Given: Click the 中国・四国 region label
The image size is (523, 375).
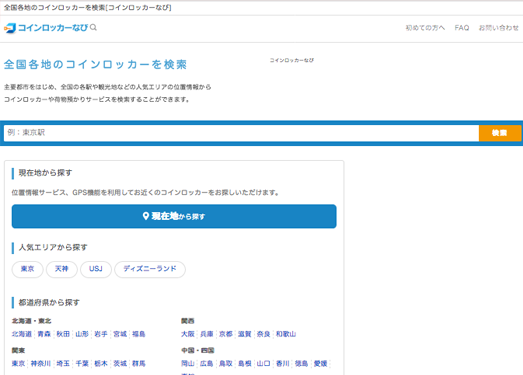Looking at the screenshot, I should click(197, 350).
